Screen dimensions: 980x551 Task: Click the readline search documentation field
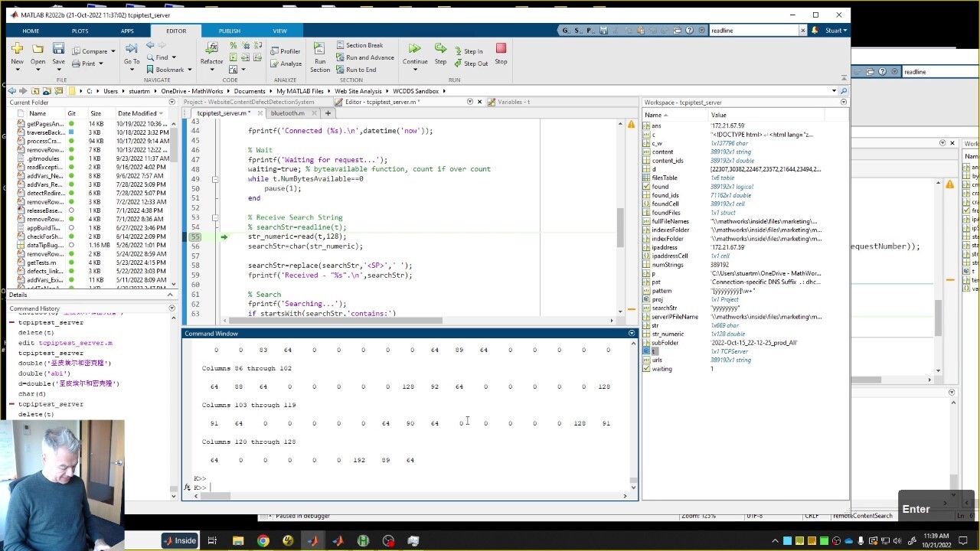point(754,31)
